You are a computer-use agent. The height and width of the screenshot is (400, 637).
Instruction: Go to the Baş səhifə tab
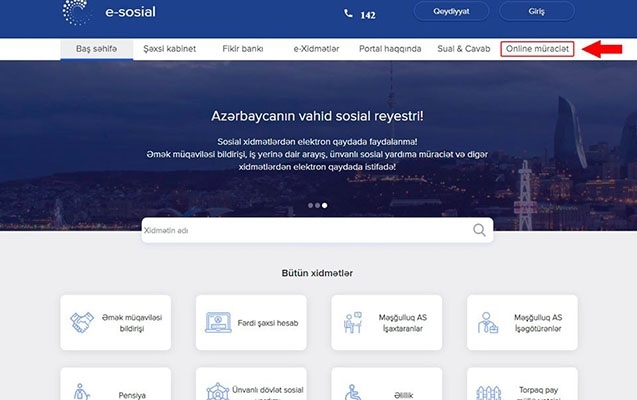97,49
